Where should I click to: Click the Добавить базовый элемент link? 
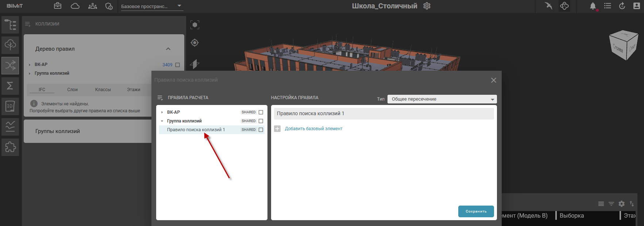click(x=313, y=129)
